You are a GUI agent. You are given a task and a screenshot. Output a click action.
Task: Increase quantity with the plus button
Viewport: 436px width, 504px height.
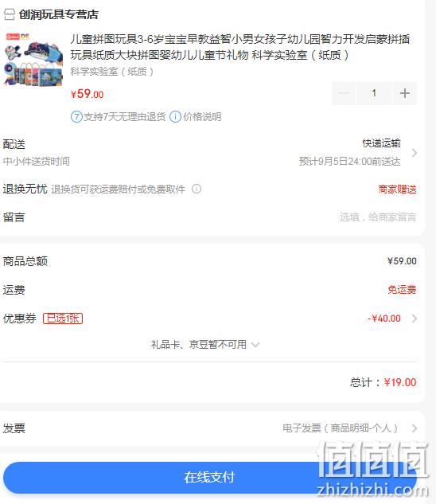tap(405, 93)
